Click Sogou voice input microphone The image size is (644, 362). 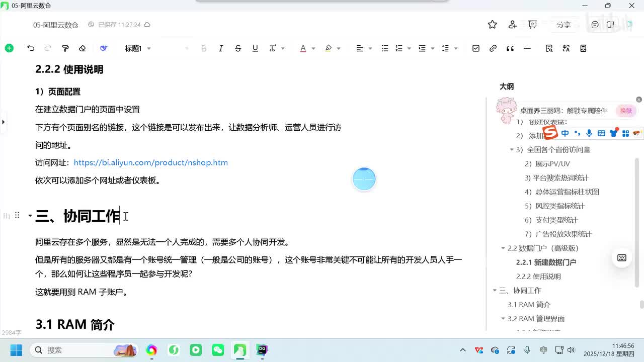(x=589, y=133)
